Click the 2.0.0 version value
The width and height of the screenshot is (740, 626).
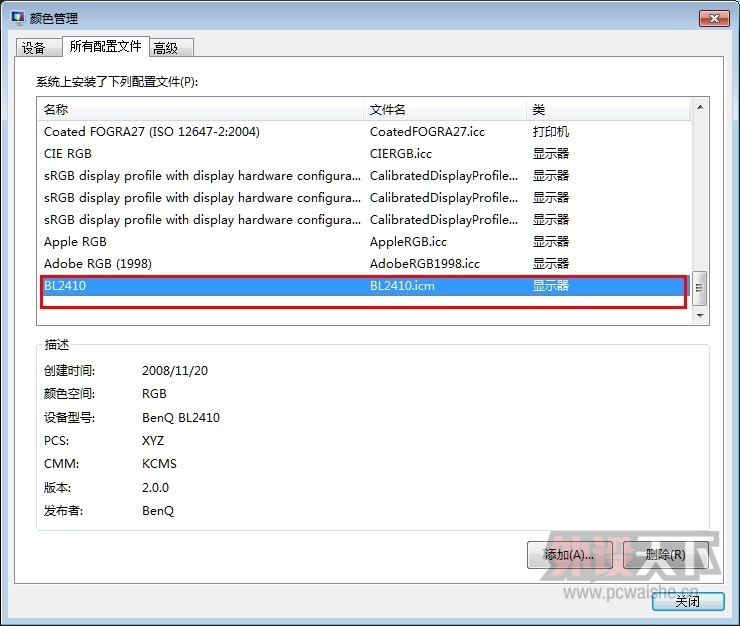[155, 487]
